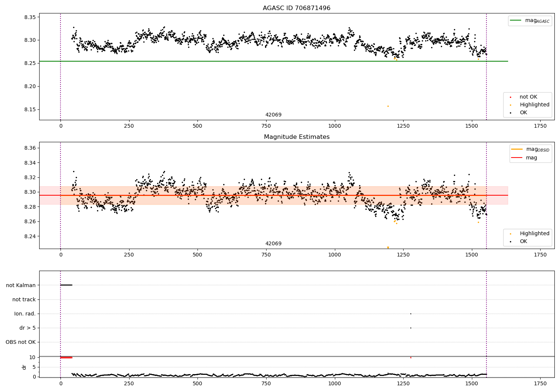Click the plot title AGASC ID 706871496
The height and width of the screenshot is (392, 560).
coord(296,8)
